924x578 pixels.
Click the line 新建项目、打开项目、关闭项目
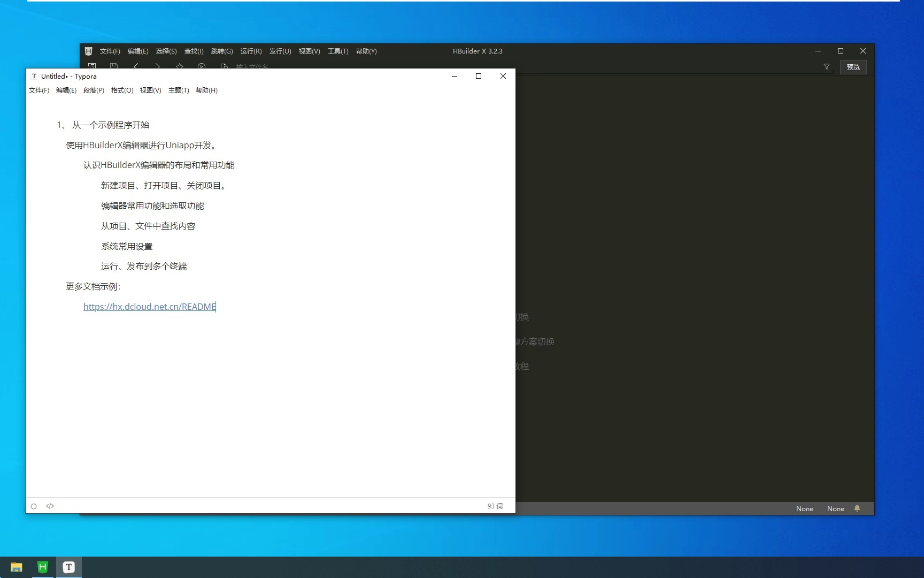point(165,185)
